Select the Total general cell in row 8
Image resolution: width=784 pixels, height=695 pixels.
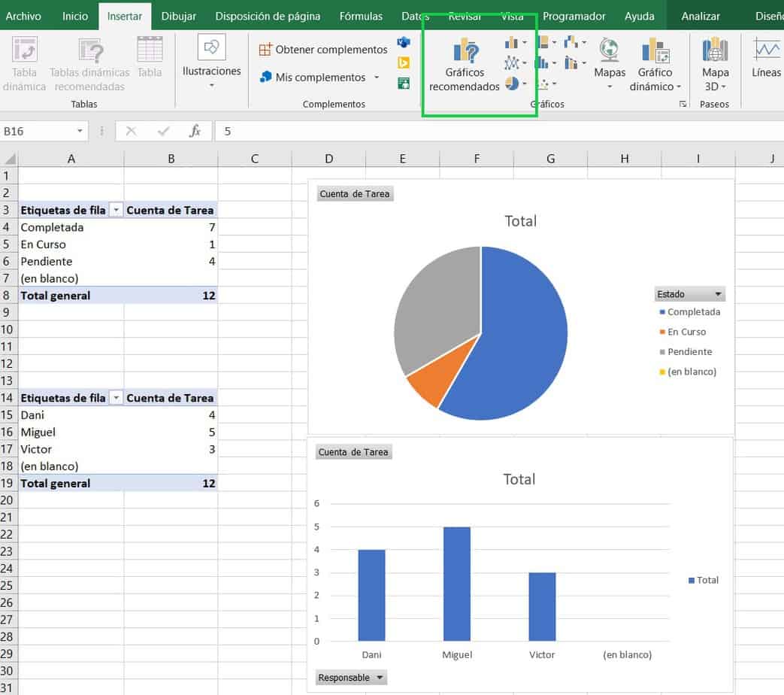click(x=71, y=296)
